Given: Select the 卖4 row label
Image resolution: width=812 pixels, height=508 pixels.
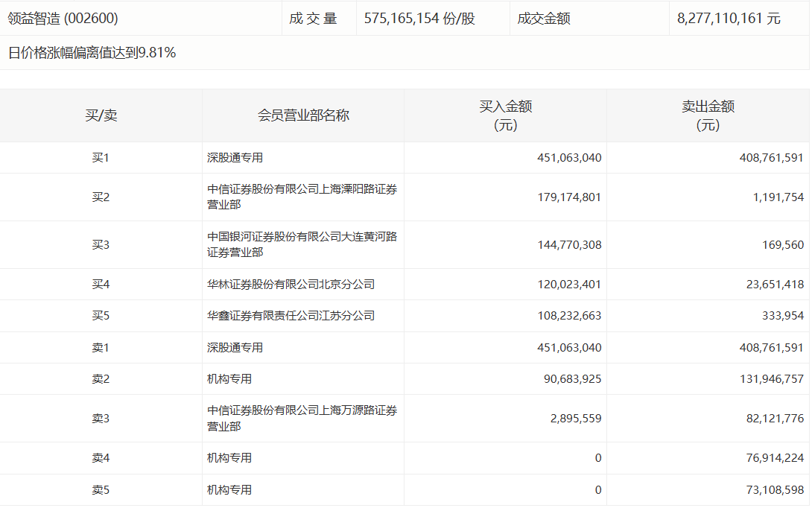Looking at the screenshot, I should pyautogui.click(x=101, y=458).
